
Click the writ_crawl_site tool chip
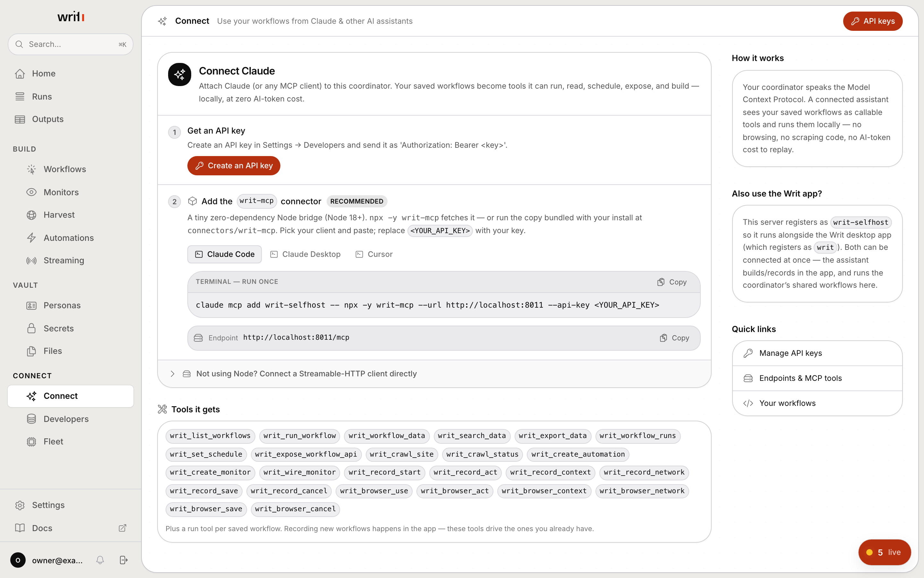click(x=401, y=454)
